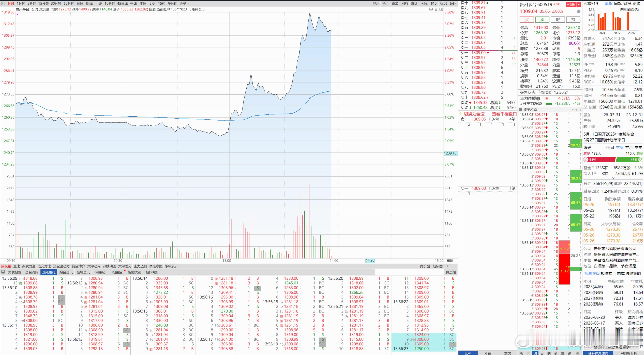Click the thumbs-up bullish vote icon
This screenshot has width=644, height=355.
586,160
